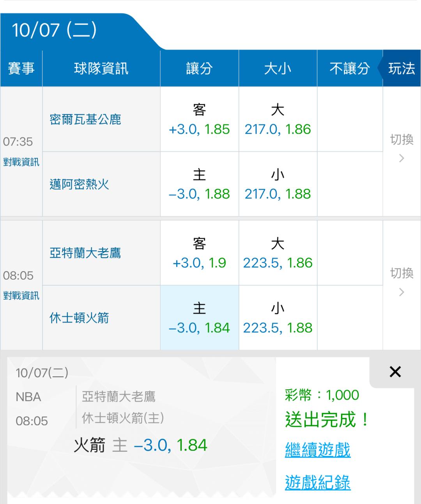Click team name 亞特蘭大老鷹 in the table
Image resolution: width=421 pixels, height=504 pixels.
(x=85, y=253)
